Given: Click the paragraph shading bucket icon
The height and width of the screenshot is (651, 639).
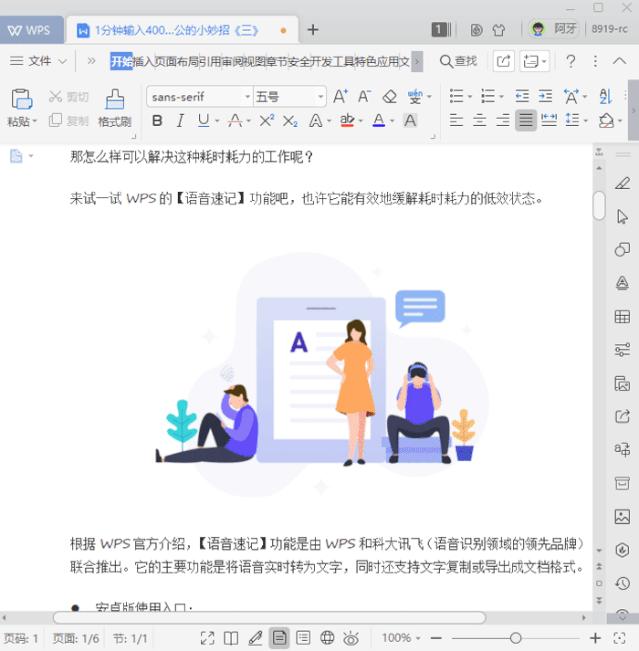Looking at the screenshot, I should [606, 120].
